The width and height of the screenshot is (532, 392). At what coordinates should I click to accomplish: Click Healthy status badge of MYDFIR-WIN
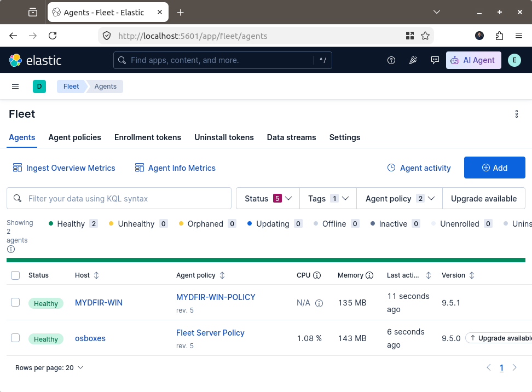click(46, 303)
